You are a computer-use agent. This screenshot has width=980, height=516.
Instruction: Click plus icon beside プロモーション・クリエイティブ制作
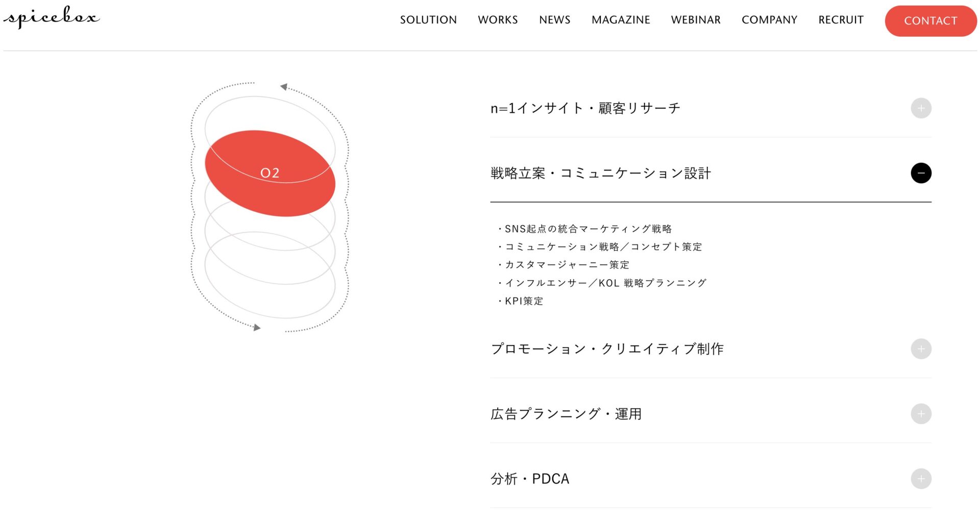(x=921, y=349)
